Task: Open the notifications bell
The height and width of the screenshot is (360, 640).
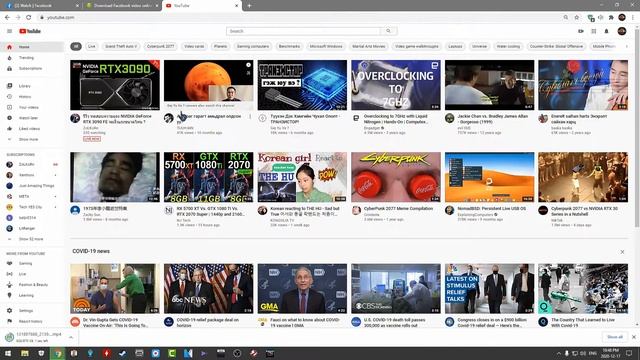Action: pyautogui.click(x=607, y=31)
